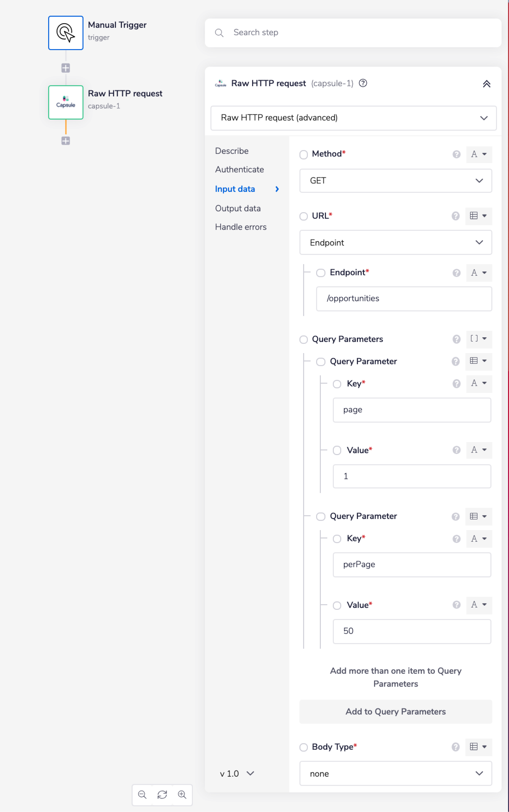
Task: Add a step below the Raw HTTP request
Action: click(x=66, y=141)
